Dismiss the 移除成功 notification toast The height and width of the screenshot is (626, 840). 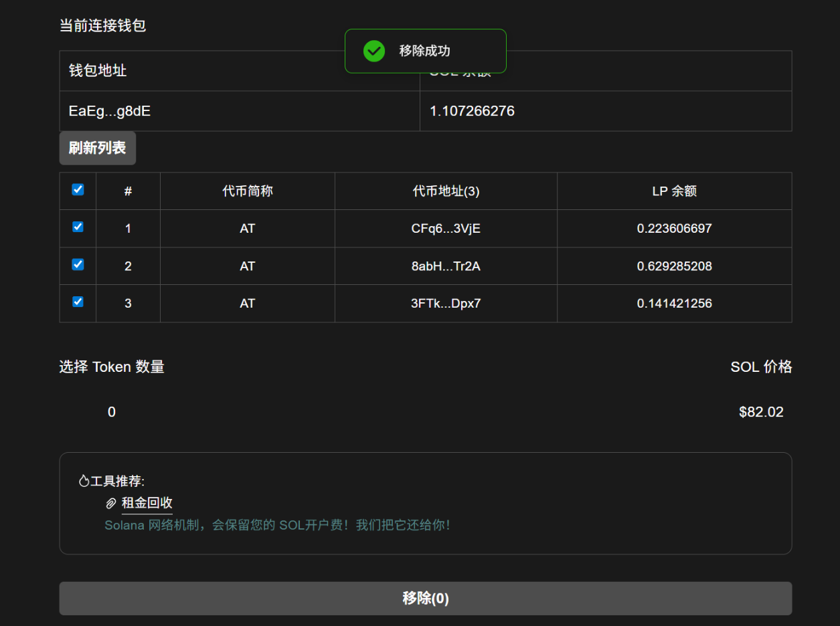(425, 51)
